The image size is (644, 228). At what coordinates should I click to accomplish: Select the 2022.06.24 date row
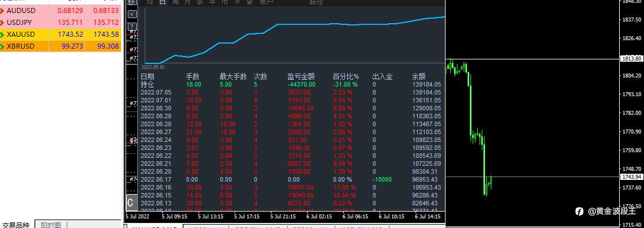(x=292, y=140)
